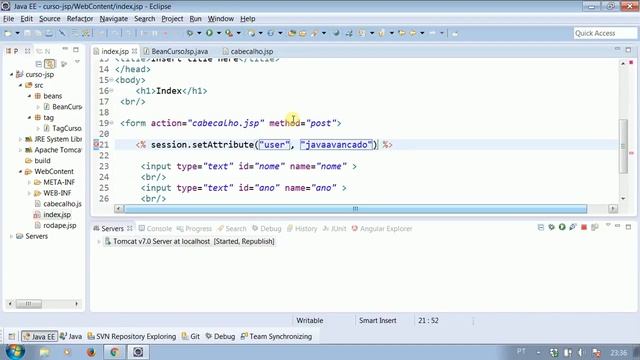Click the New file toolbar icon
This screenshot has width=640, height=360.
pos(8,33)
